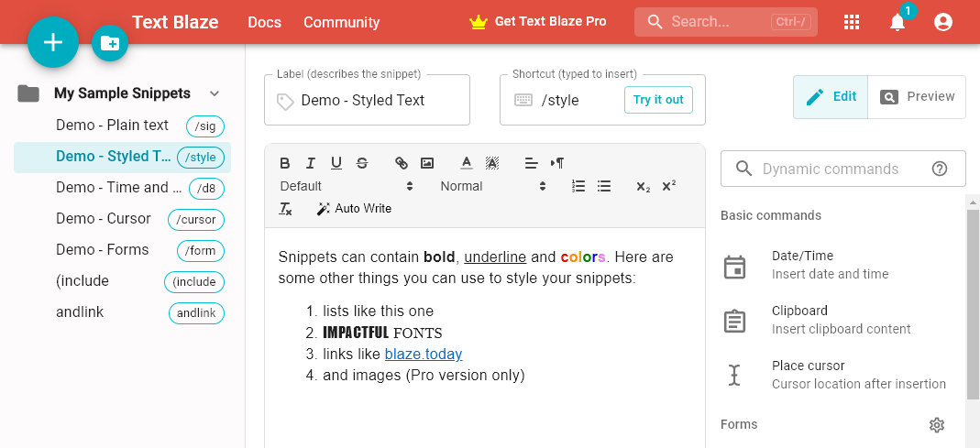
Task: Launch Auto Write
Action: click(x=355, y=209)
